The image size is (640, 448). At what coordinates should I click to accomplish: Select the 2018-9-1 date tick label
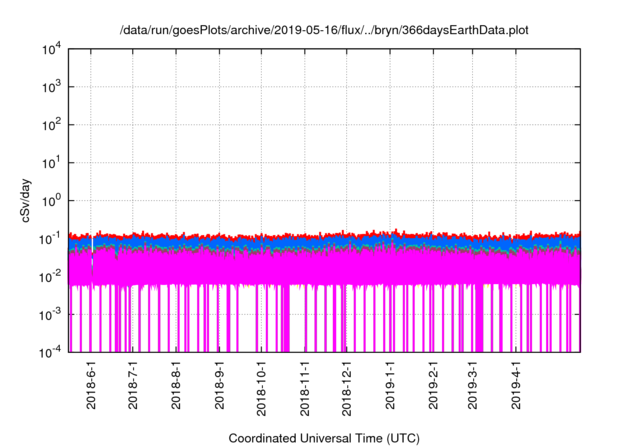(x=220, y=386)
